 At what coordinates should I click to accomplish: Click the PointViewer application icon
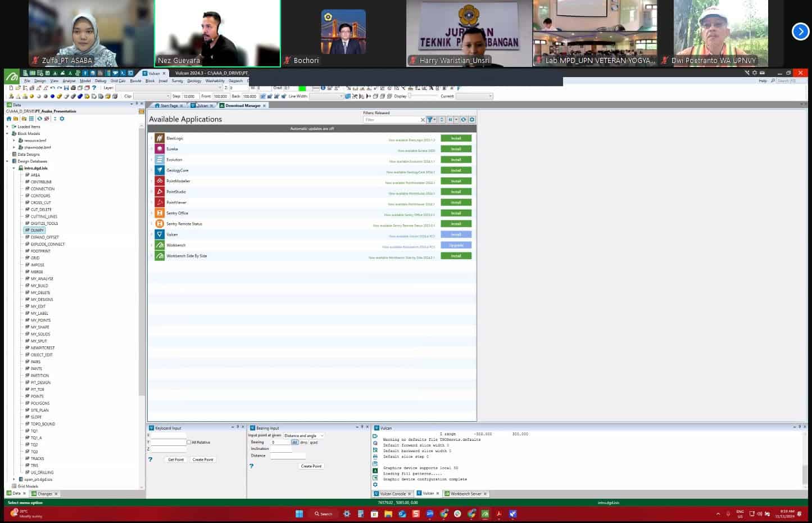160,202
